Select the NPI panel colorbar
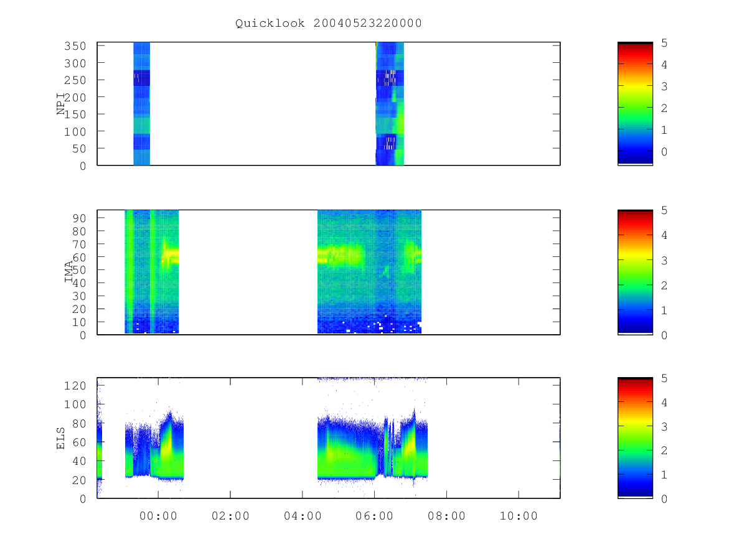This screenshot has width=747, height=560. (635, 103)
